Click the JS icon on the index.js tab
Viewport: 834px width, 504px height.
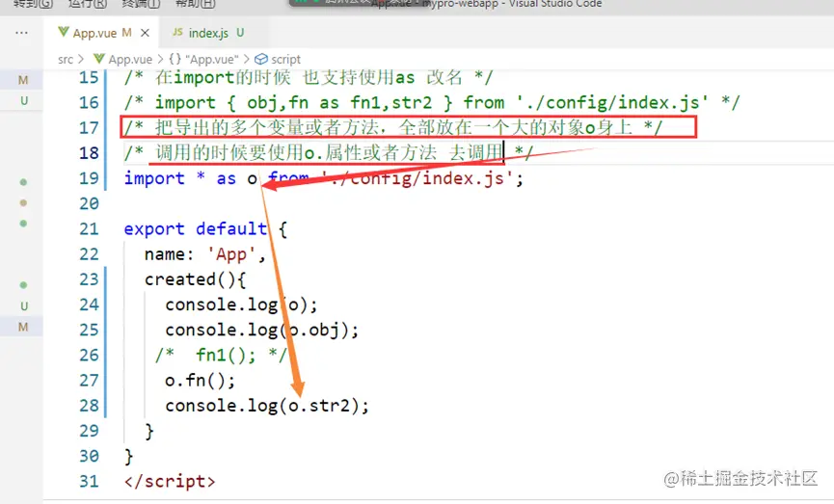[x=177, y=33]
